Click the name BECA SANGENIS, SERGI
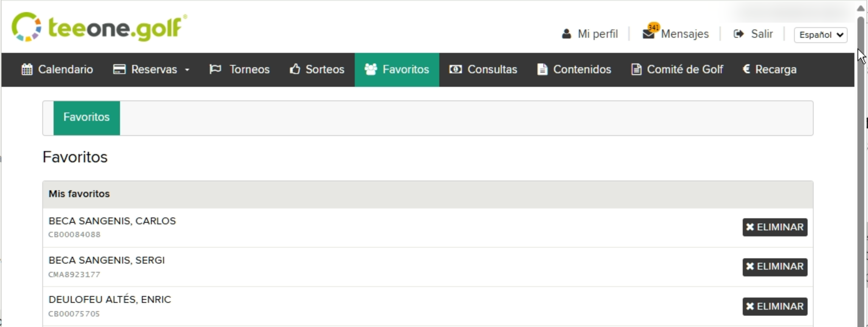This screenshot has width=868, height=327. point(107,260)
